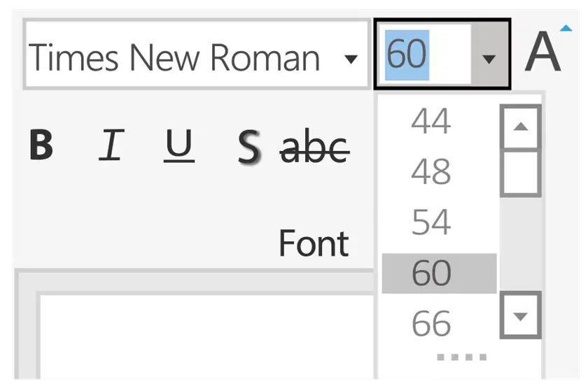
Task: Click the white slide editing area
Action: coord(203,336)
